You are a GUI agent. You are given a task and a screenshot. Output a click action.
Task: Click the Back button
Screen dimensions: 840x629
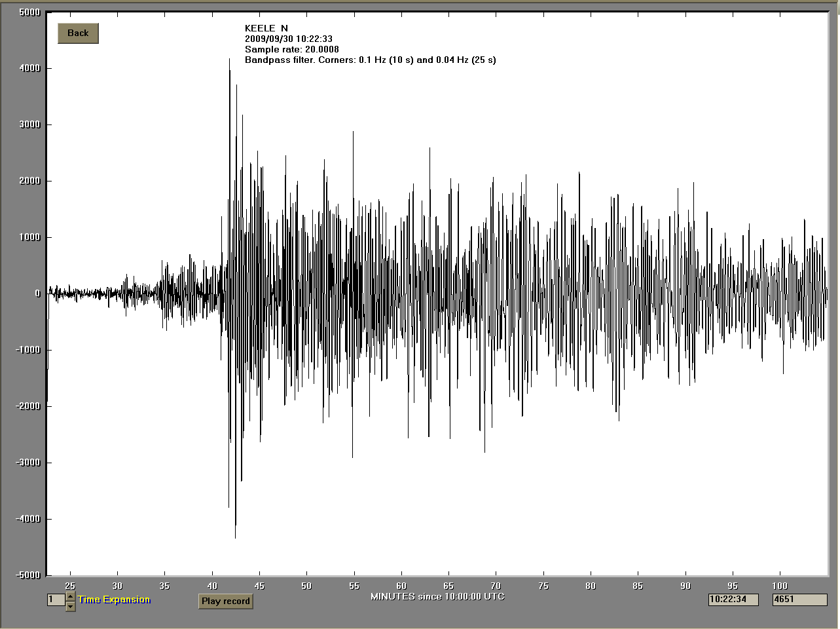pos(78,33)
